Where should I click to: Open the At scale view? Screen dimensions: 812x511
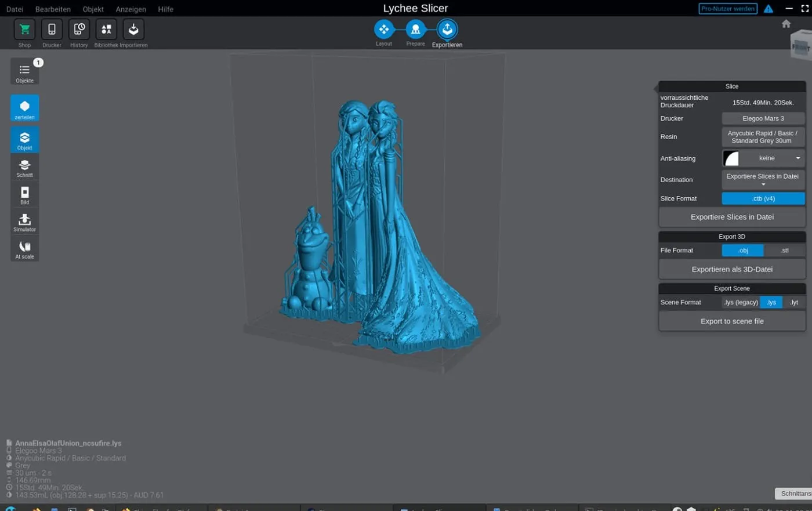click(x=24, y=249)
